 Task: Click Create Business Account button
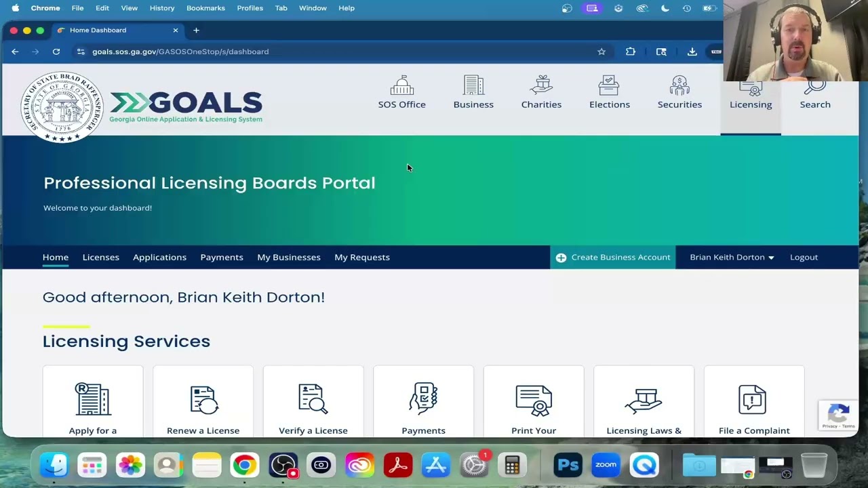click(613, 258)
